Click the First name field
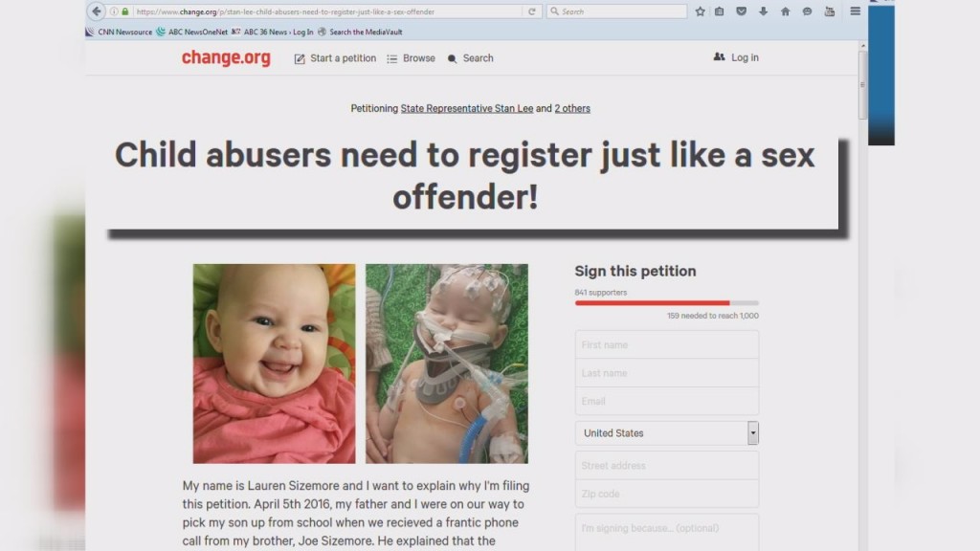 click(667, 344)
